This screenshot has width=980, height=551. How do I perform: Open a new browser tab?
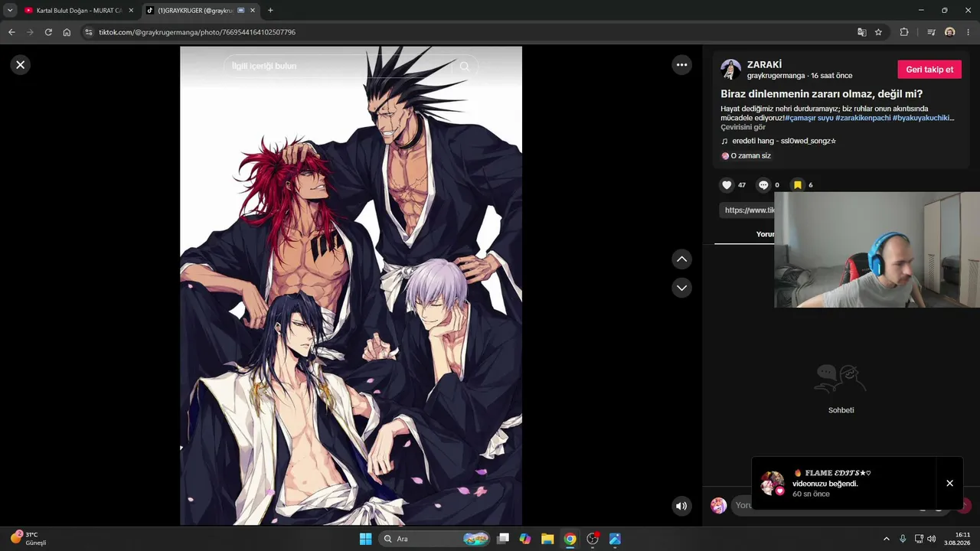(270, 11)
